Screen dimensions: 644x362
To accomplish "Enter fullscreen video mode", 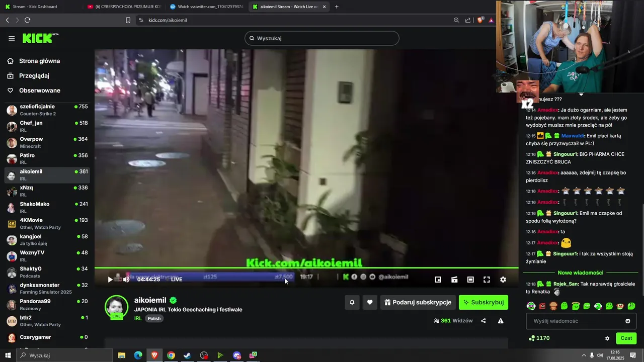I will pos(487,280).
